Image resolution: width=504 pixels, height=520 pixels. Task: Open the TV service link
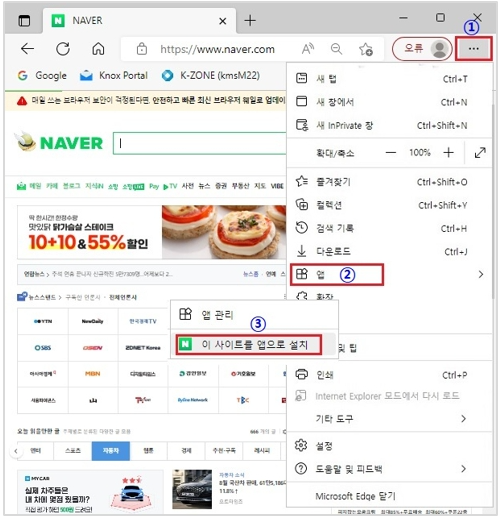[170, 186]
